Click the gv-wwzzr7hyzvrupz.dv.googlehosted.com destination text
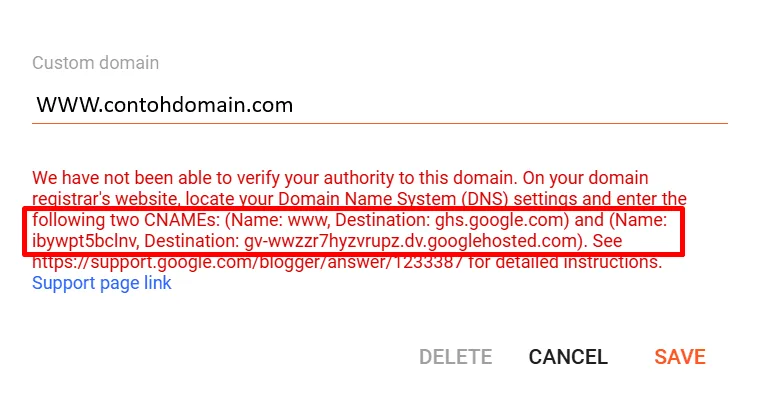This screenshot has height=400, width=762. tap(410, 241)
